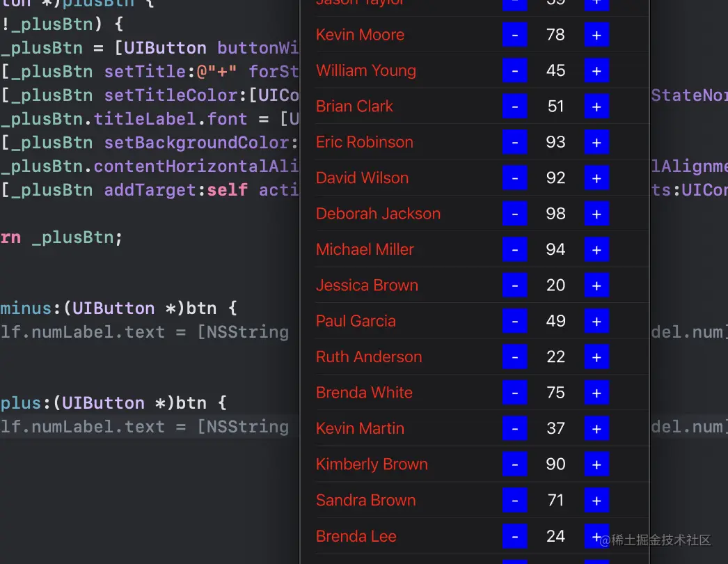
Task: Select the Paul Garcia name
Action: click(356, 321)
